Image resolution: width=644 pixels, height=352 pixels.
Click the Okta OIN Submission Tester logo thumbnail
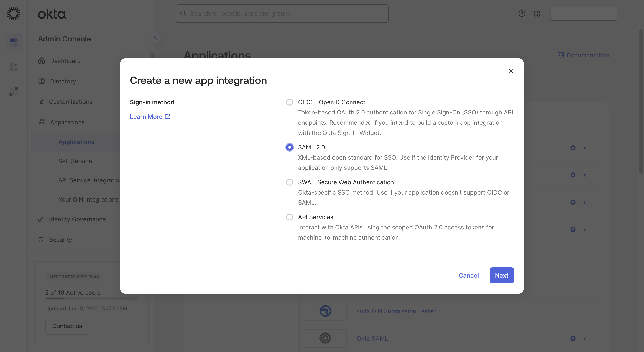coord(325,311)
